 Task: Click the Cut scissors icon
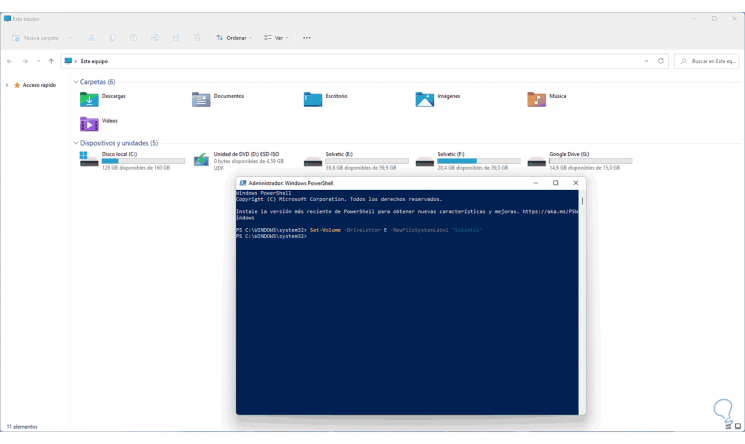[x=91, y=38]
